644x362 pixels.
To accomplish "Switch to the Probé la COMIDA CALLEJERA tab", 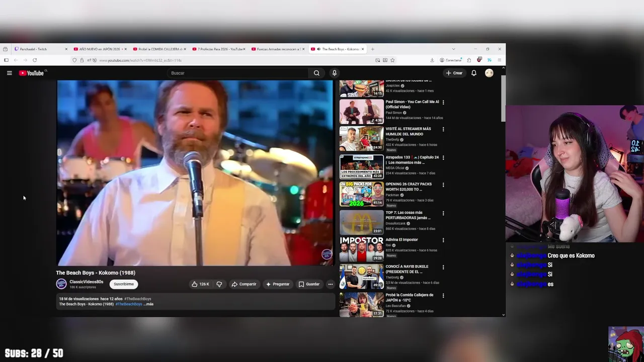I will click(159, 49).
